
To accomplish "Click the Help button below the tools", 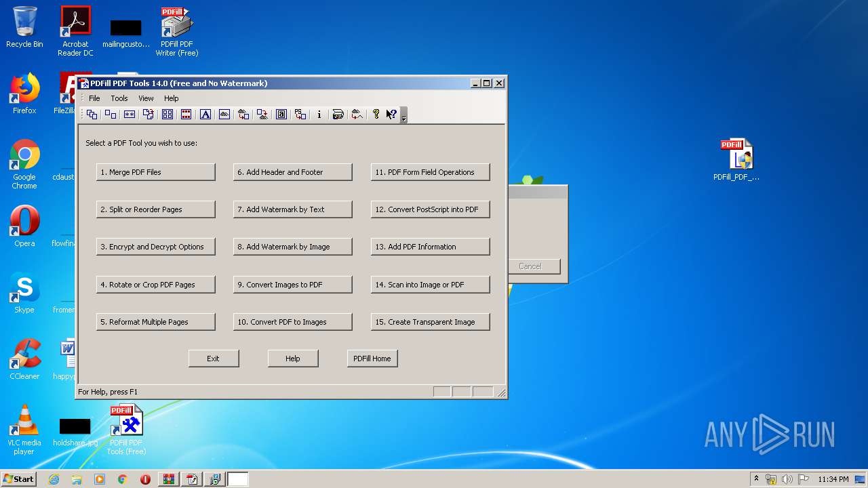I will 293,359.
